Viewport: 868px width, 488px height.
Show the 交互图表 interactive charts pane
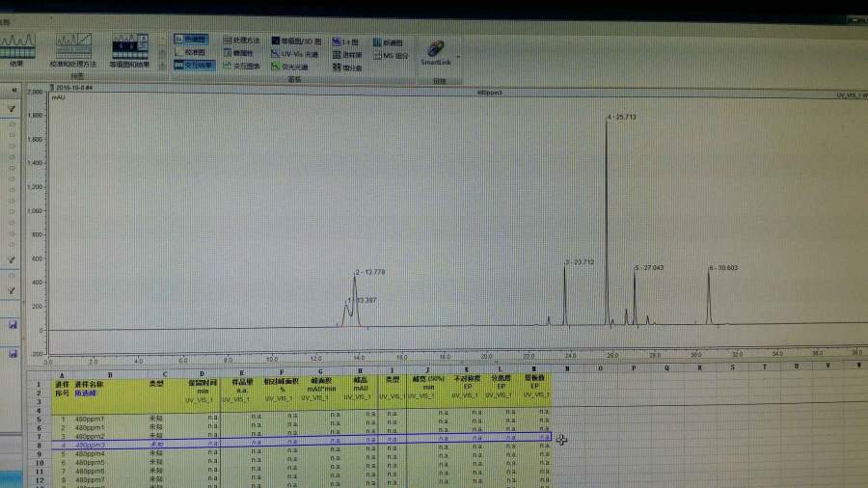click(x=241, y=66)
